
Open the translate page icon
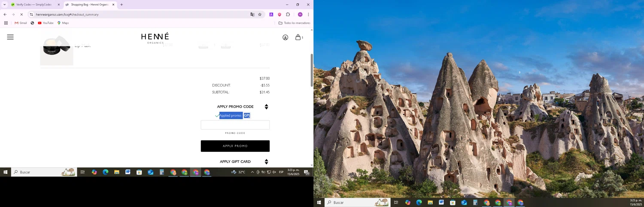[252, 15]
